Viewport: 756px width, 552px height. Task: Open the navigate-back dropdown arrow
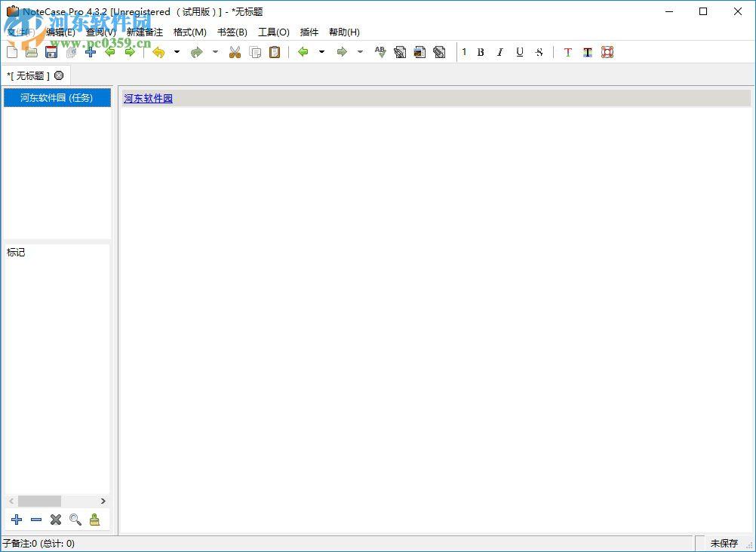pyautogui.click(x=321, y=52)
